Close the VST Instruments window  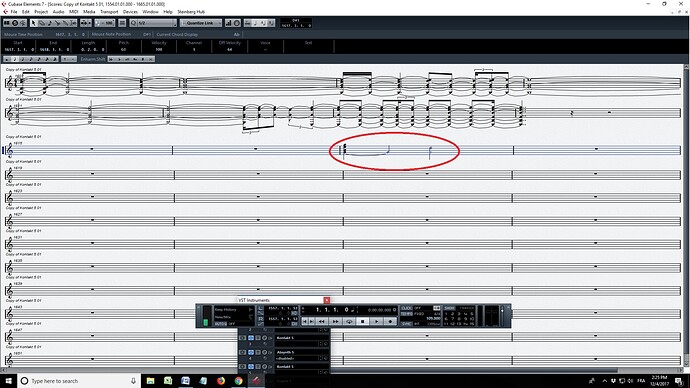pos(327,300)
